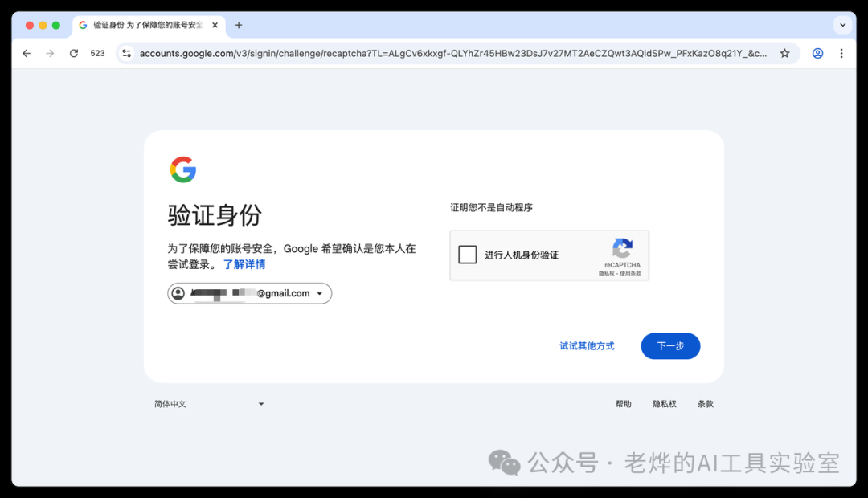Bookmark this page with star icon
The height and width of the screenshot is (498, 868).
(x=784, y=54)
